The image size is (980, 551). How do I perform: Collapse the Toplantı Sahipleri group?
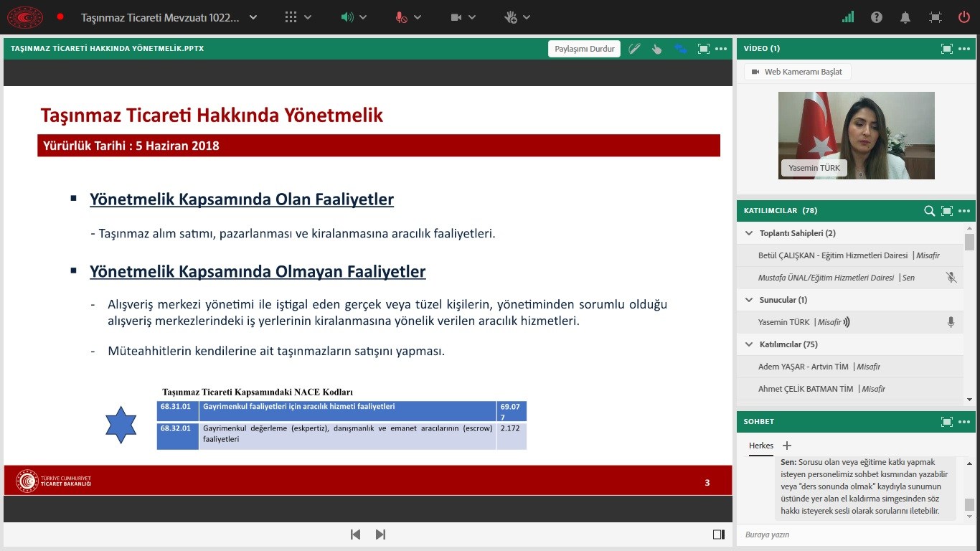(x=749, y=233)
